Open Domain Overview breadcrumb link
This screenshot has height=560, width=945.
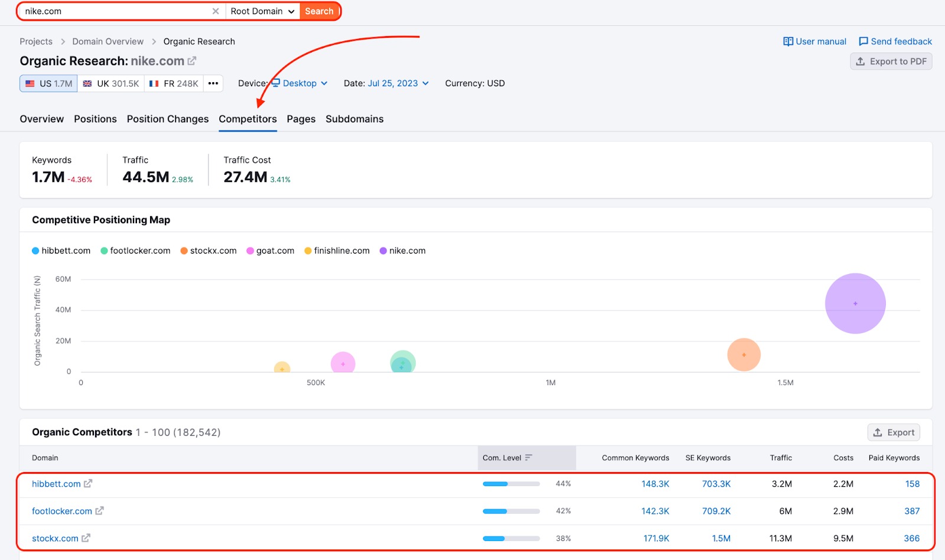(x=108, y=41)
